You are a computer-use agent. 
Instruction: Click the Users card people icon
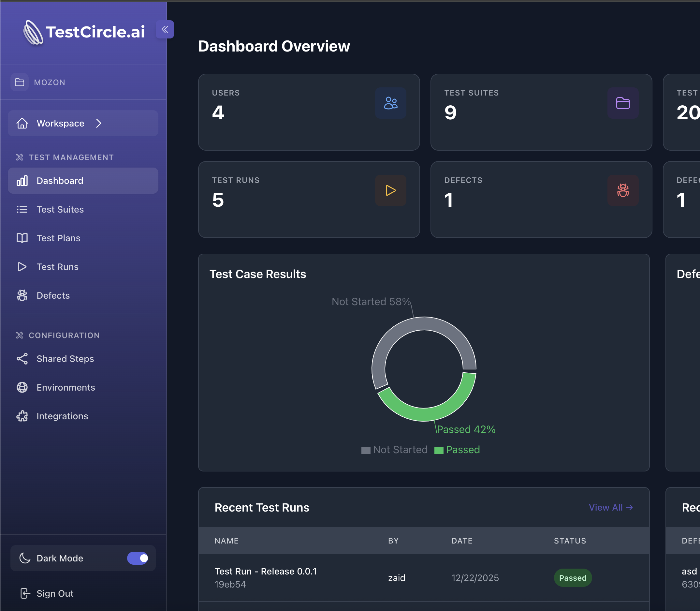pos(390,103)
